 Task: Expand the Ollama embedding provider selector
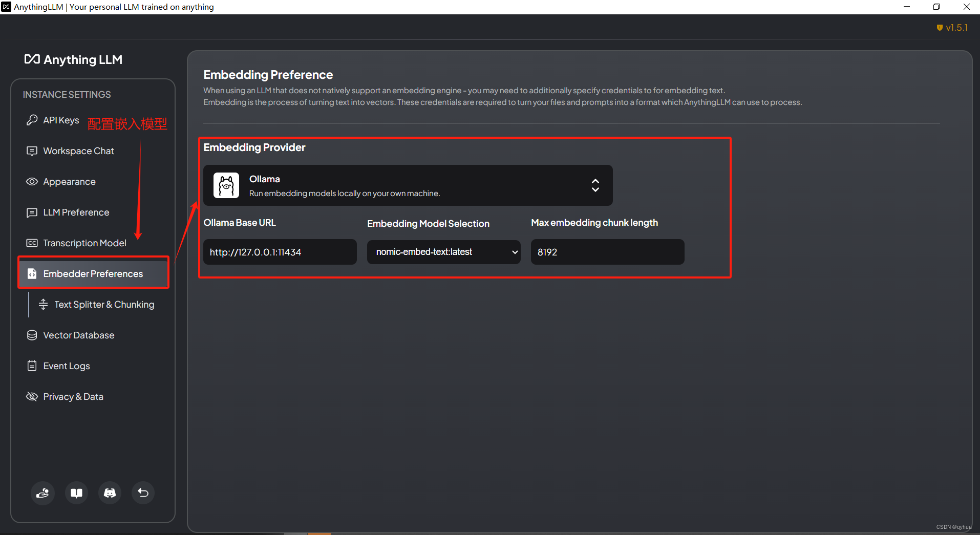point(408,185)
